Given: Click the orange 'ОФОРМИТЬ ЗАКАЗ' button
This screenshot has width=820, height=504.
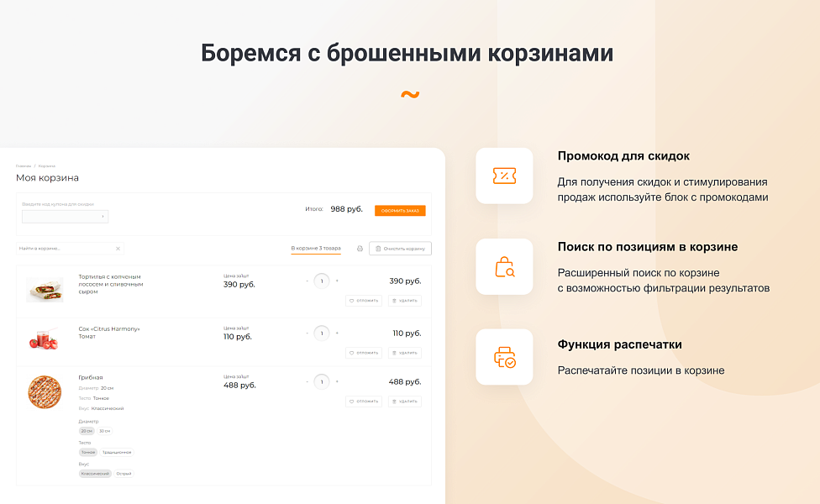Looking at the screenshot, I should click(x=399, y=211).
